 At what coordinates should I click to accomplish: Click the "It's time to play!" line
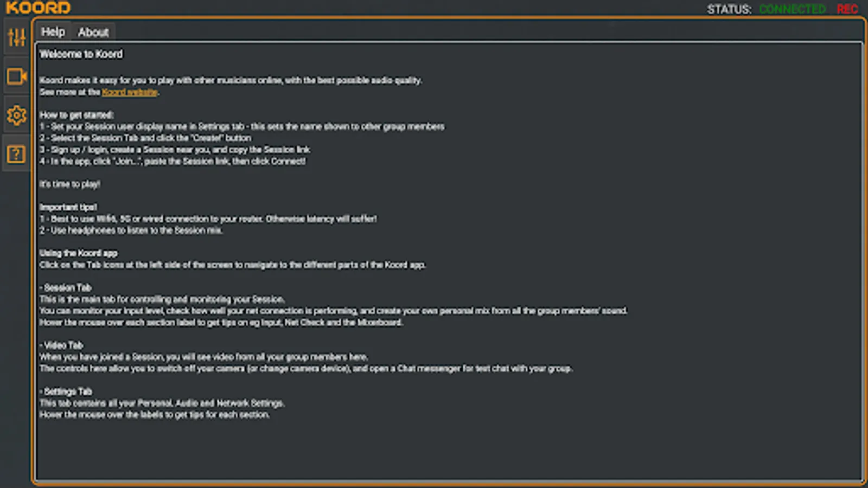click(70, 184)
